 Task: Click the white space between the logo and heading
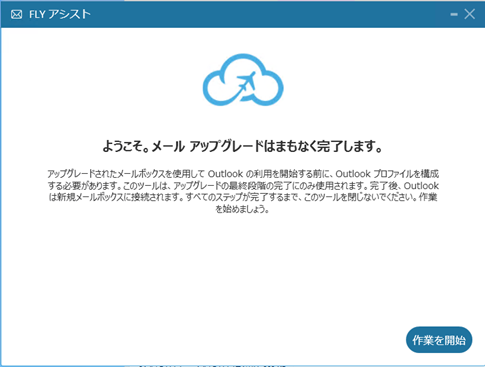click(243, 123)
